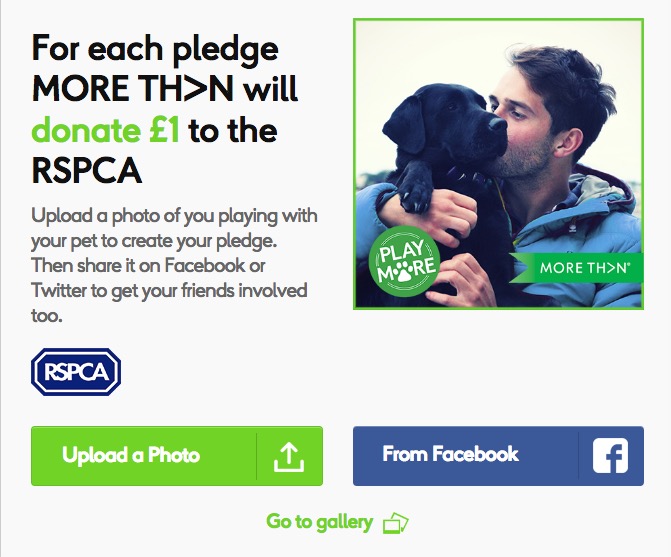This screenshot has width=671, height=557.
Task: Open the Go to gallery link
Action: click(337, 522)
